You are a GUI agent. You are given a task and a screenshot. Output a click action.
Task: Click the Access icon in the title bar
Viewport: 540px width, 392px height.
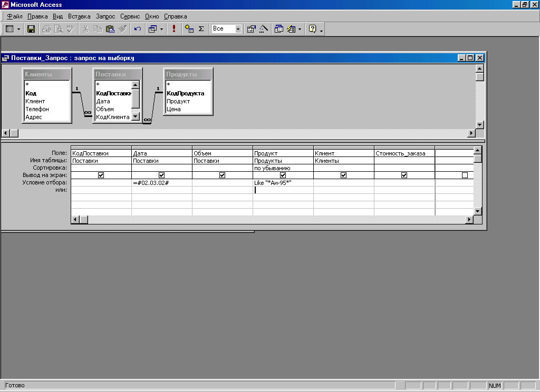(x=5, y=4)
